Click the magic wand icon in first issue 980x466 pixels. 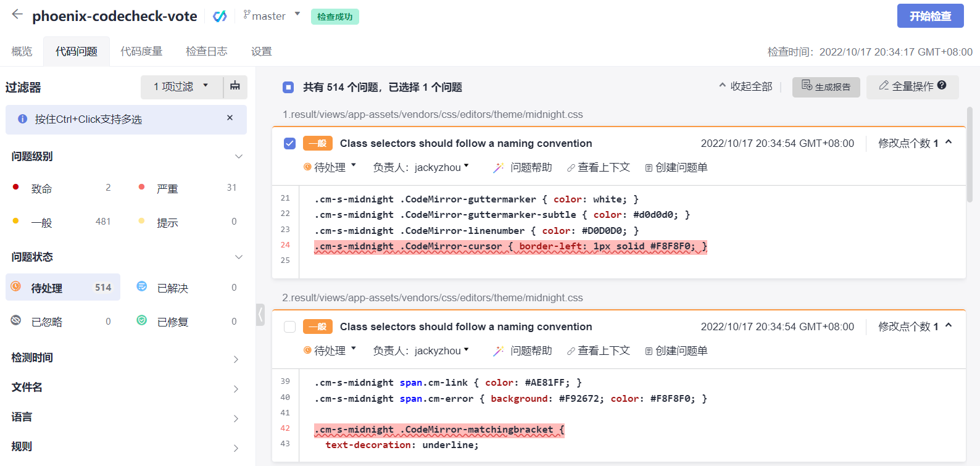499,167
